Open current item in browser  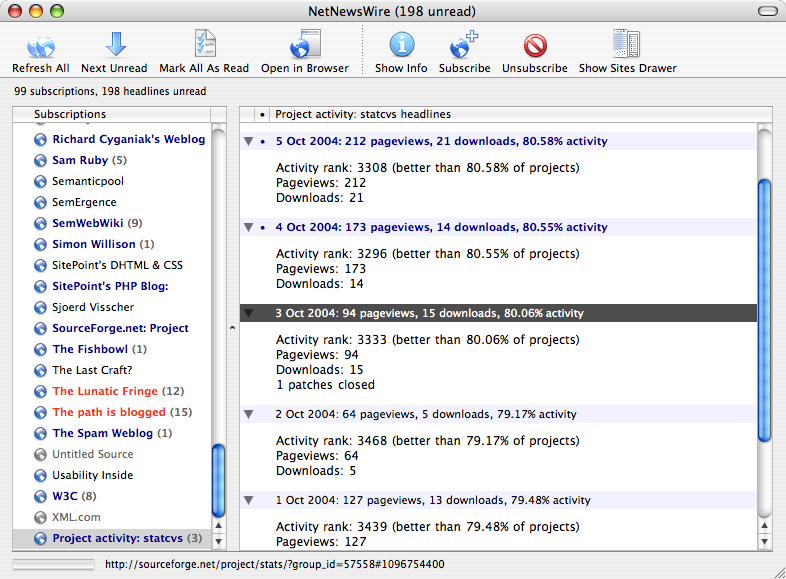[304, 46]
